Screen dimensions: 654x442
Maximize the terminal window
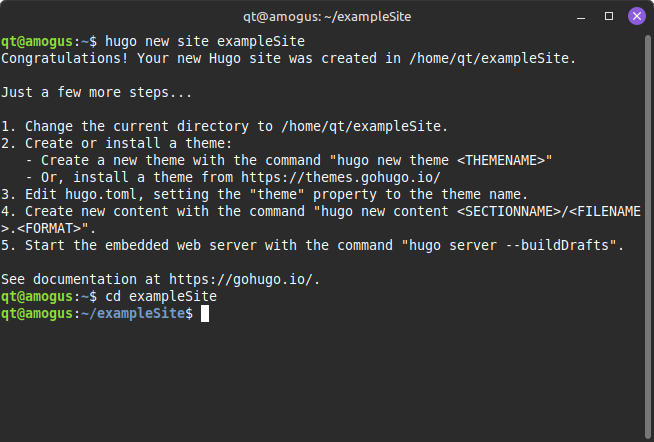(x=609, y=16)
